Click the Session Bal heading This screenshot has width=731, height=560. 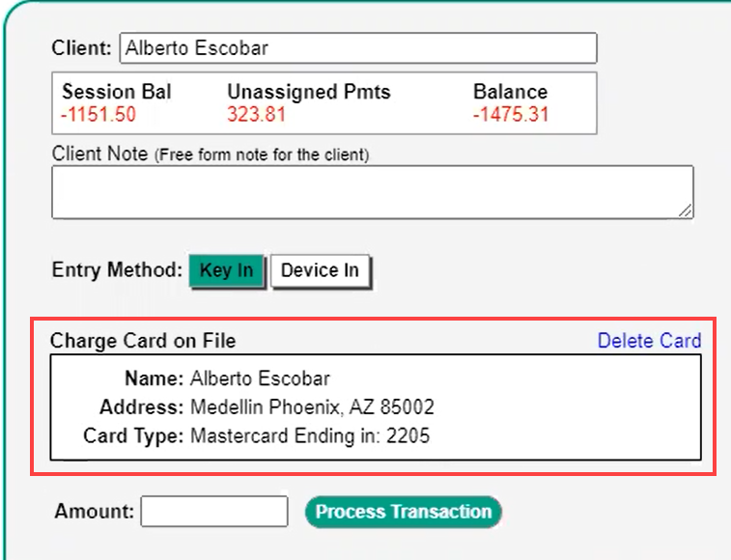tap(117, 93)
